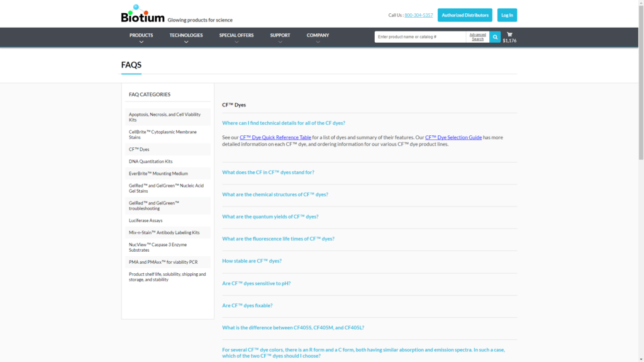Collapse the technical details for CF dyes question
Screen dimensions: 644x362
[x=284, y=123]
